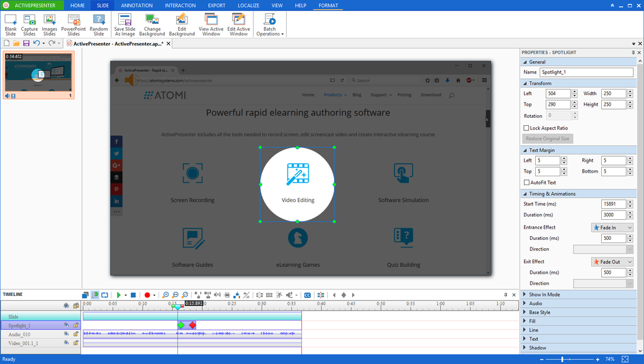Viewport: 644px width, 364px height.
Task: Switch to the ANNOTATION tab
Action: click(136, 5)
